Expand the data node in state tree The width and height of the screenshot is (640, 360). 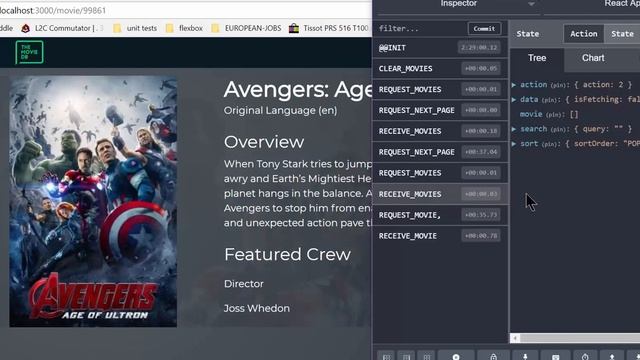[514, 100]
